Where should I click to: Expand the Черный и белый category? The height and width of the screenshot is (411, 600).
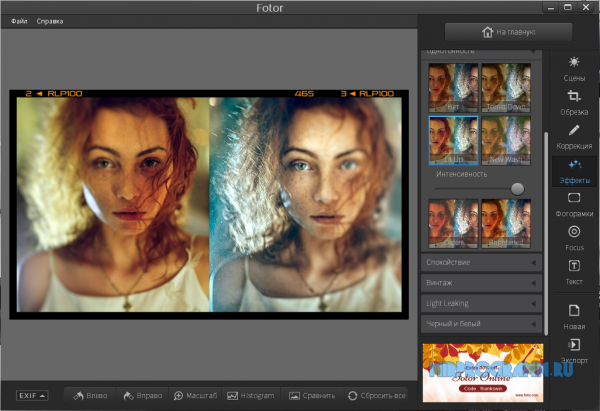482,324
